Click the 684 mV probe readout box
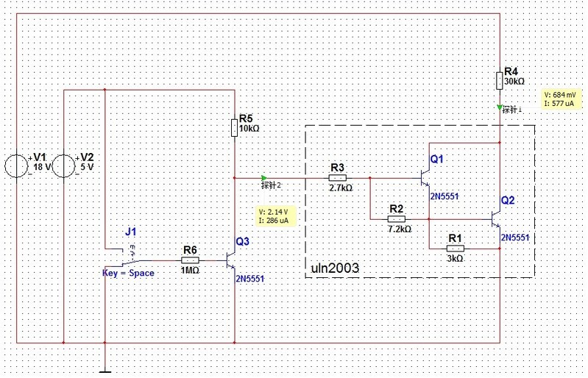This screenshot has width=588, height=378. pos(564,99)
